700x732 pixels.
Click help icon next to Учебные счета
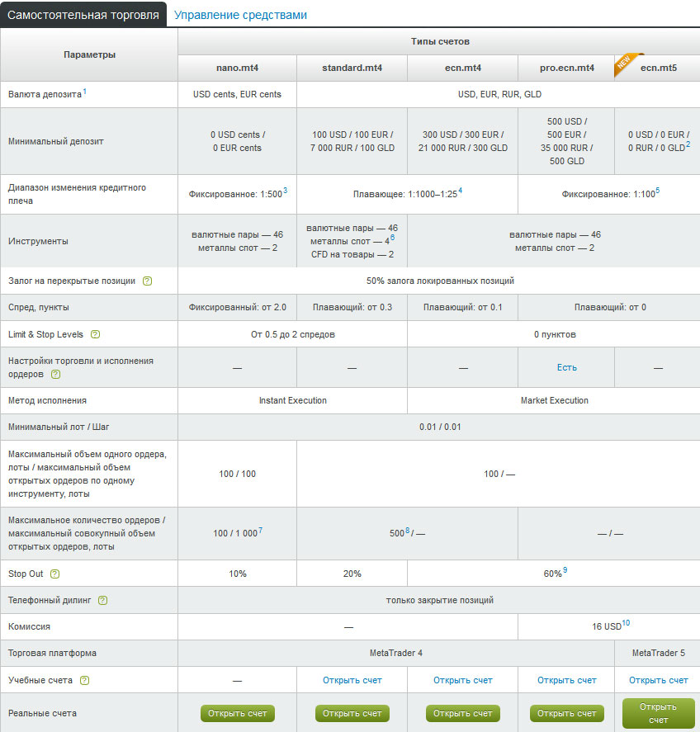tap(84, 680)
